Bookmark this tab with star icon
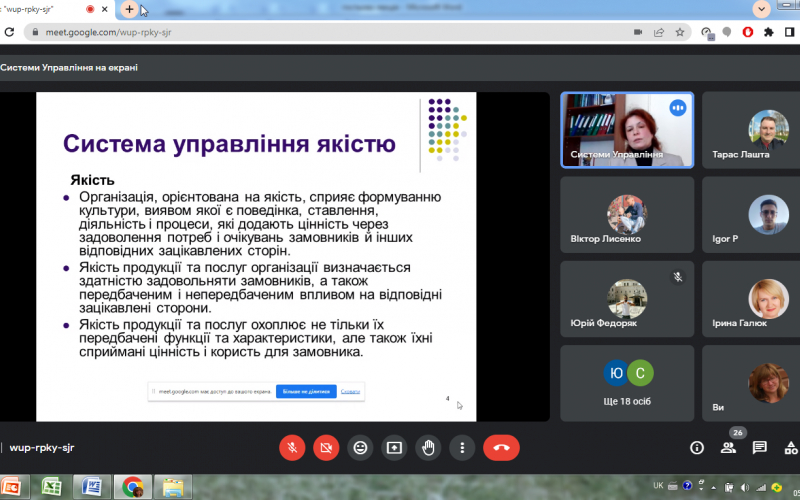This screenshot has height=500, width=800. (x=680, y=32)
